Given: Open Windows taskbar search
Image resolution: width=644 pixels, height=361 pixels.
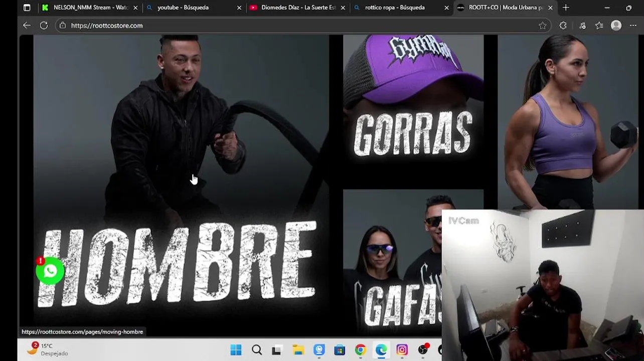Looking at the screenshot, I should [x=257, y=350].
